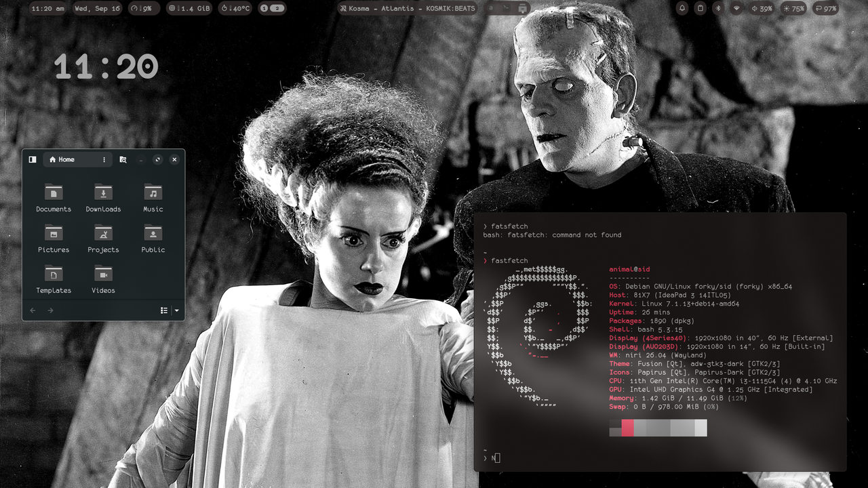Click the 'Display (4Series40)' external monitor line
The height and width of the screenshot is (488, 868).
pyautogui.click(x=721, y=338)
